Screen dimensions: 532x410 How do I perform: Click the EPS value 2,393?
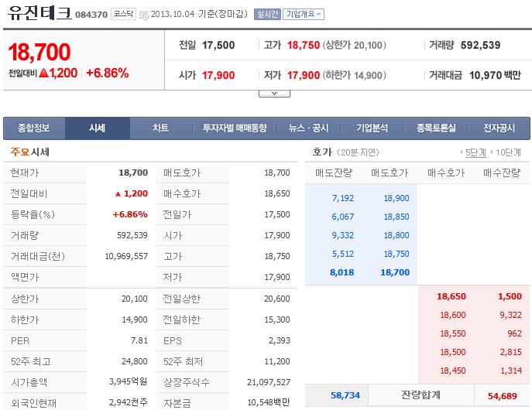click(x=280, y=340)
